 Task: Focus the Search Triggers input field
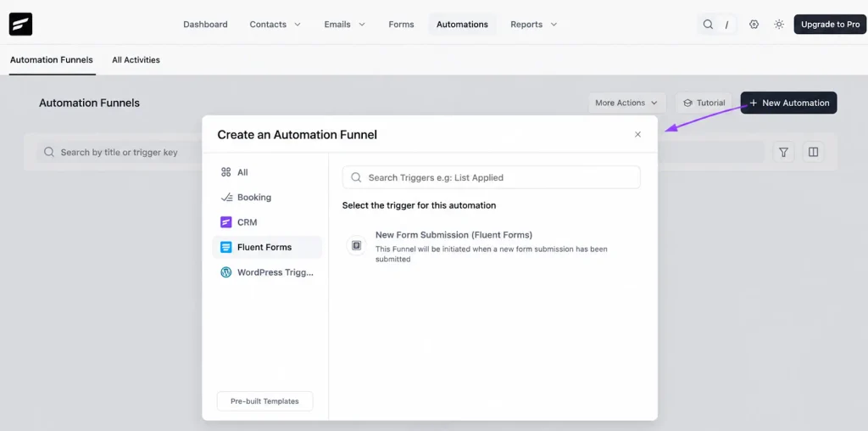(x=491, y=177)
